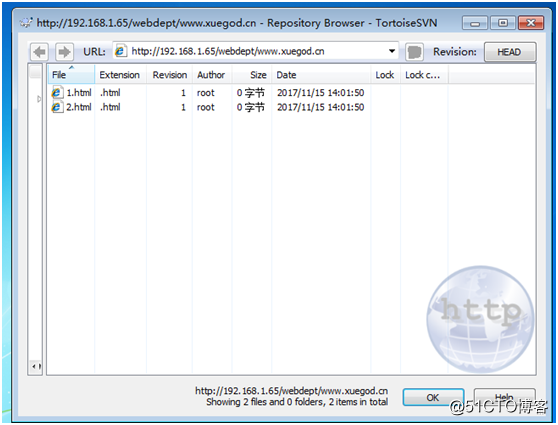
Task: Sort by the Extension column header
Action: point(120,75)
